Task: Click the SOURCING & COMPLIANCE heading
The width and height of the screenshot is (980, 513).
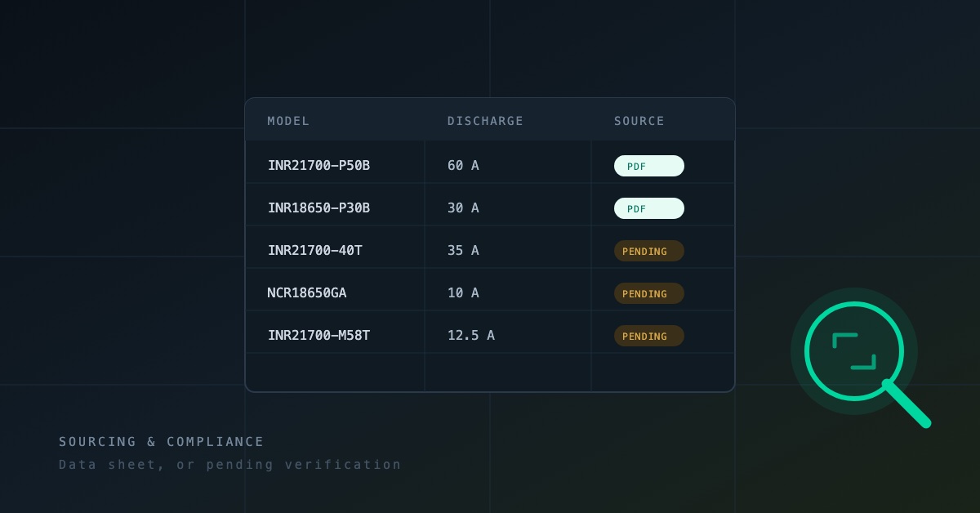Action: coord(162,442)
